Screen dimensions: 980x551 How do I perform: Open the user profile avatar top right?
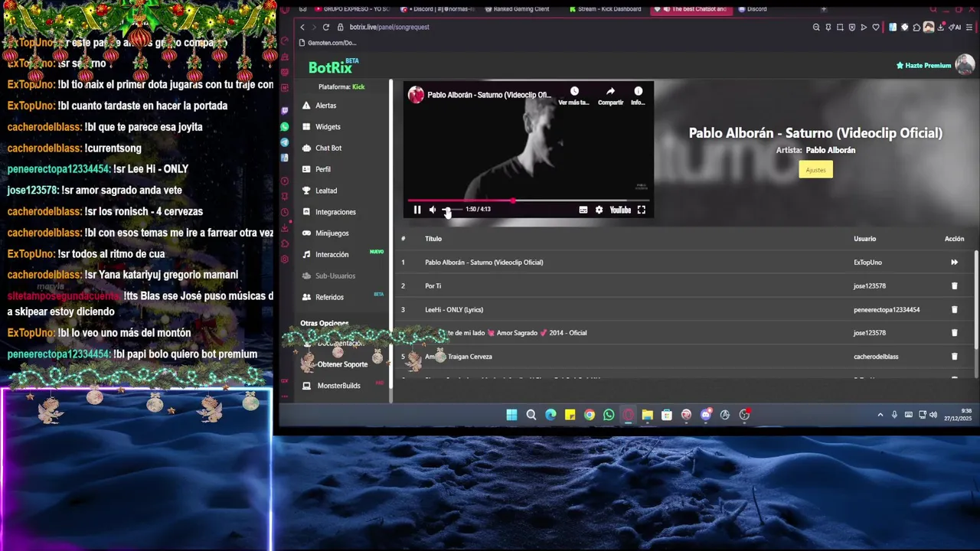pyautogui.click(x=965, y=65)
